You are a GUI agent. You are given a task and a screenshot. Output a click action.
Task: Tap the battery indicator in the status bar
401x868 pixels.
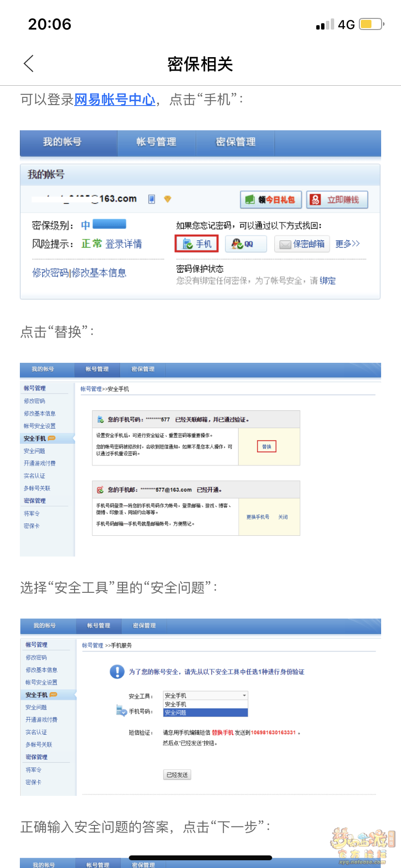(x=372, y=24)
